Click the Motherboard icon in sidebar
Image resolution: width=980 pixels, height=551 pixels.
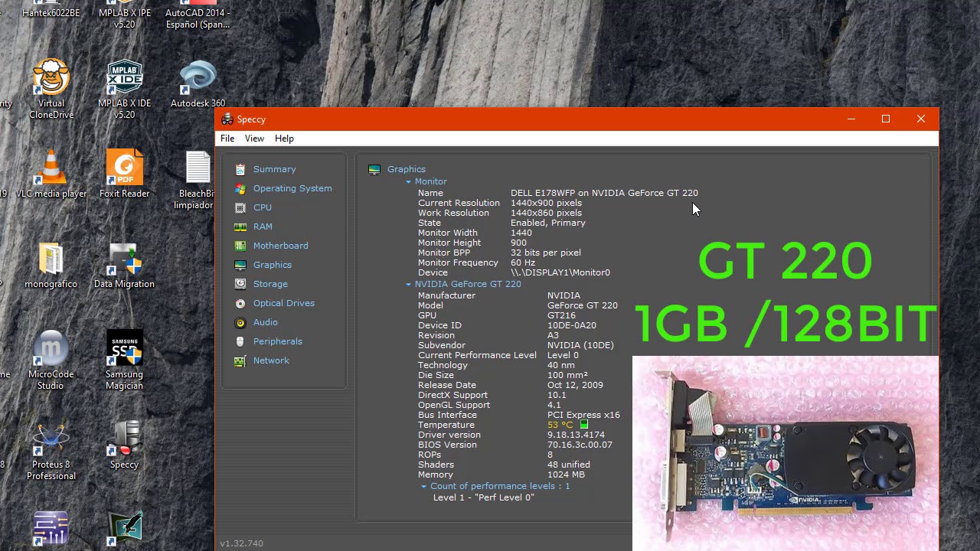click(x=240, y=246)
